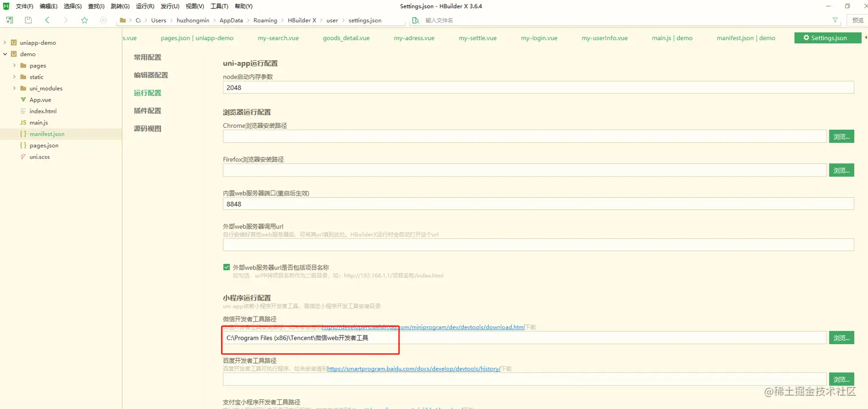Select 常用配置 settings section
The width and height of the screenshot is (868, 409).
148,57
